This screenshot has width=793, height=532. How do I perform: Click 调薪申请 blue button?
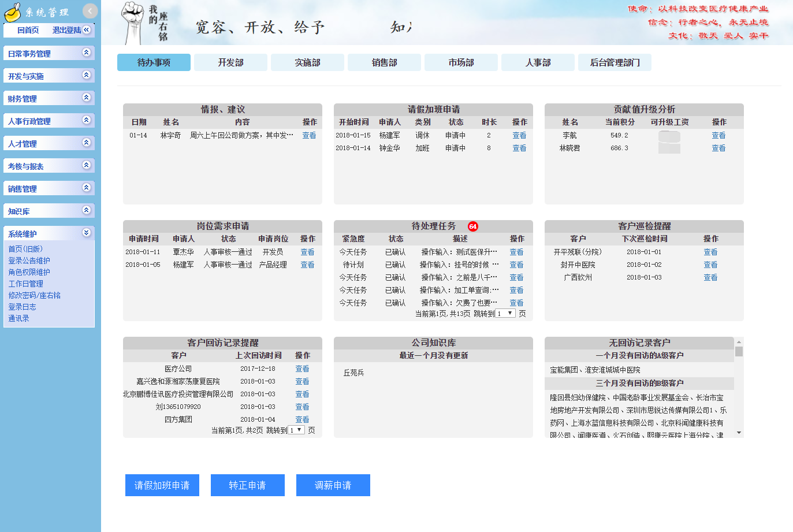coord(333,485)
